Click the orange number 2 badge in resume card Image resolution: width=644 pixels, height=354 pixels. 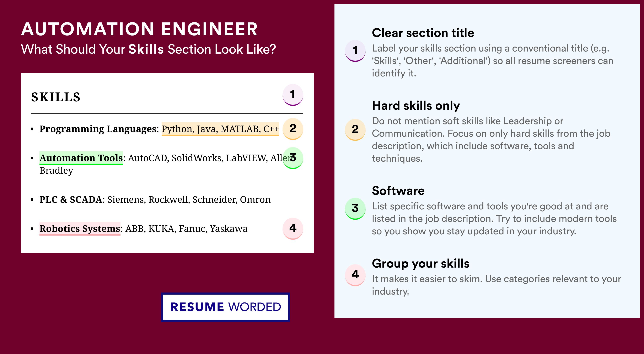293,129
